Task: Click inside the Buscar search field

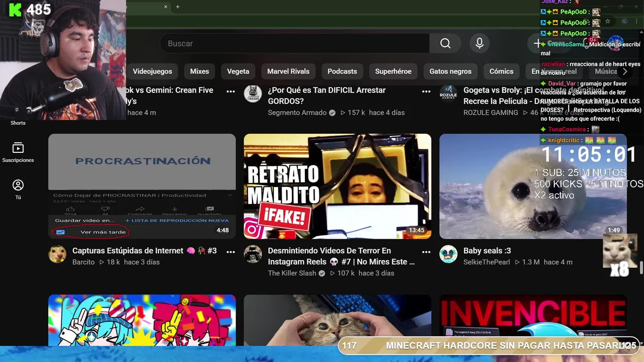Action: 295,43
